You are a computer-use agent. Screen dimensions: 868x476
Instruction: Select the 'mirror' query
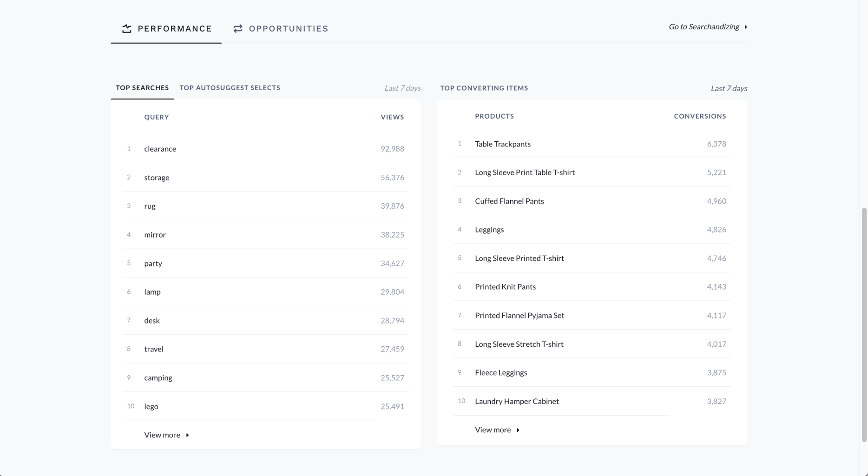click(x=155, y=235)
